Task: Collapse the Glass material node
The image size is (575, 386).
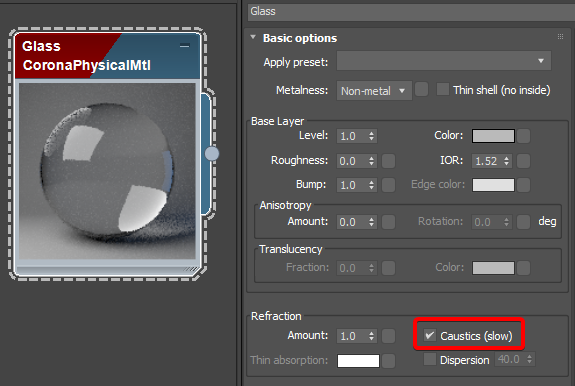Action: 184,46
